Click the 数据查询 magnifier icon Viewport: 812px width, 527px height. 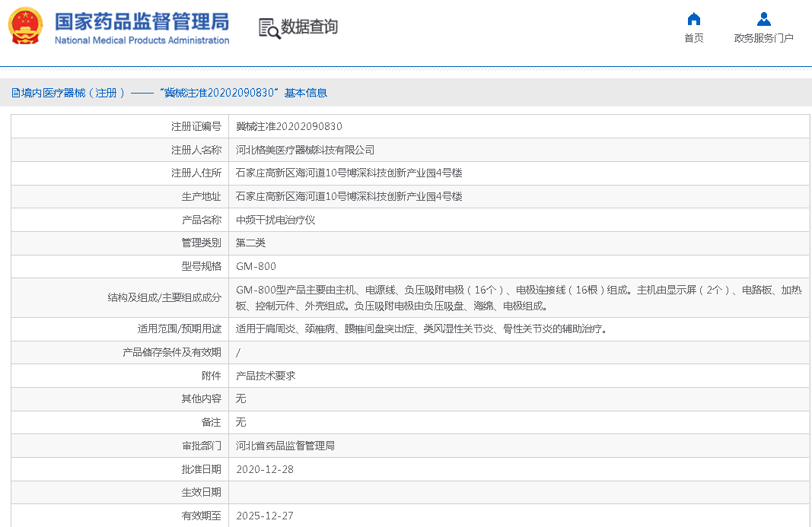click(x=269, y=28)
